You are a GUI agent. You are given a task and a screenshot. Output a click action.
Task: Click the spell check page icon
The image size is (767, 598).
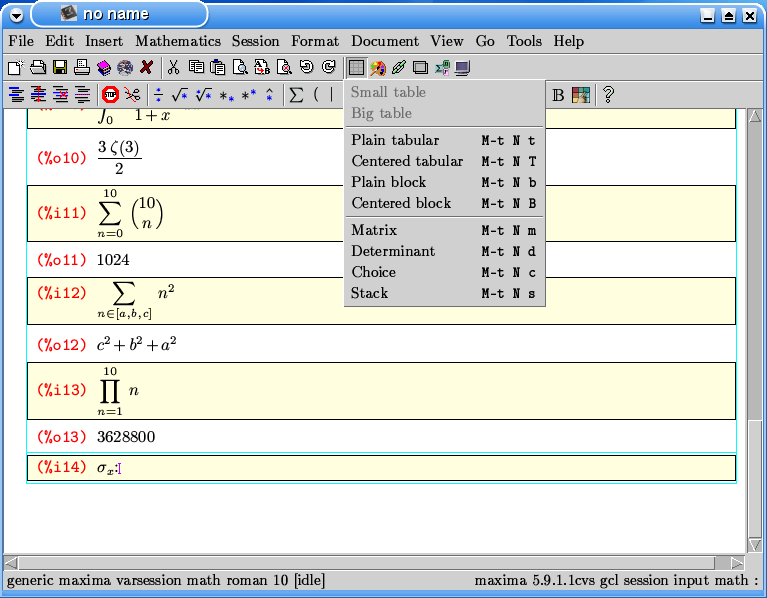tap(284, 67)
